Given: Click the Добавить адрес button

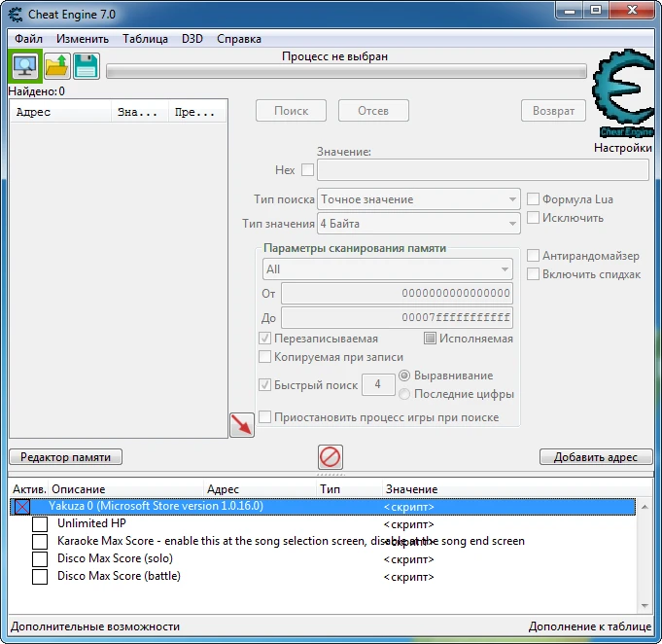Looking at the screenshot, I should pos(596,457).
